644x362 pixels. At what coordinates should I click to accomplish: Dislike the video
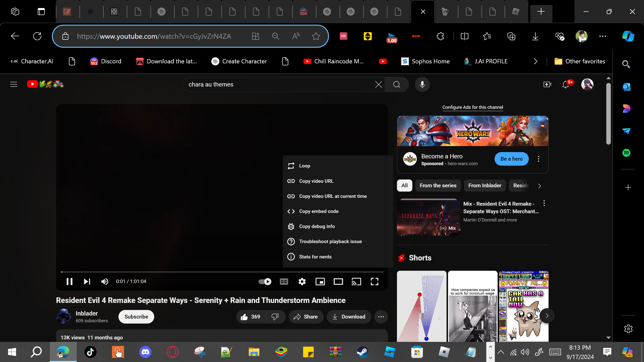[275, 317]
